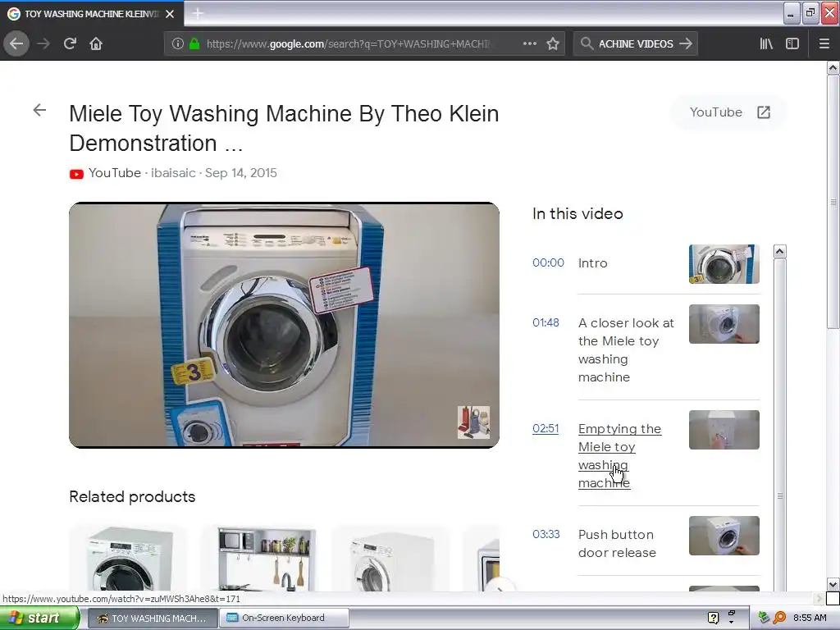Select the Intro chapter label
Screen dimensions: 840x630
tap(592, 263)
